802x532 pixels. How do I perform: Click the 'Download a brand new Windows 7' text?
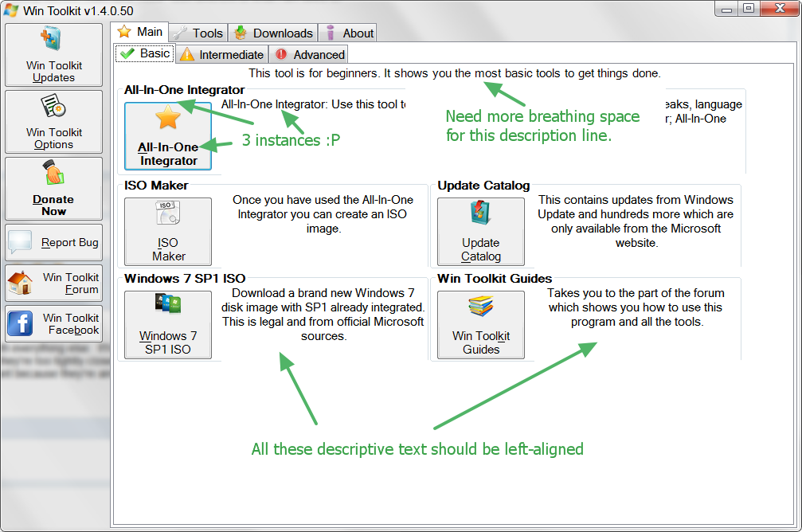coord(323,314)
